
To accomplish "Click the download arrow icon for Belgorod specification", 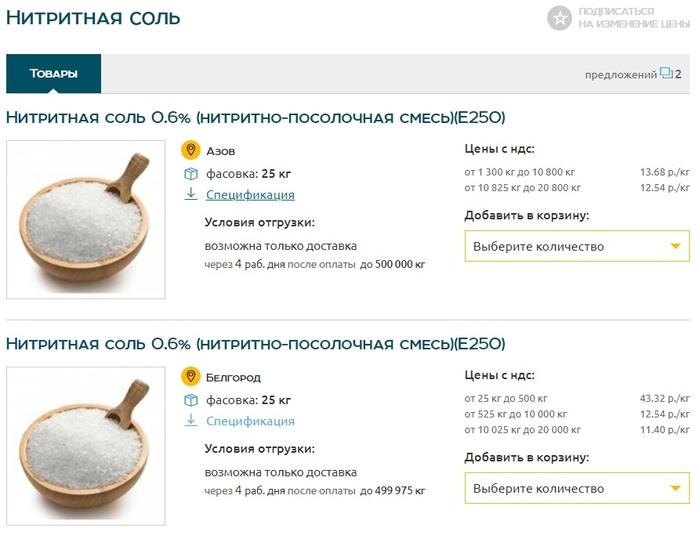I will [x=191, y=421].
